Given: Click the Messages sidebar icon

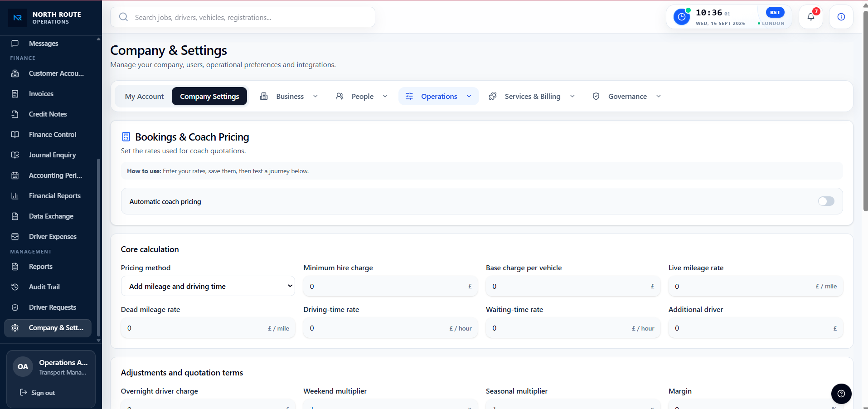Looking at the screenshot, I should tap(15, 44).
